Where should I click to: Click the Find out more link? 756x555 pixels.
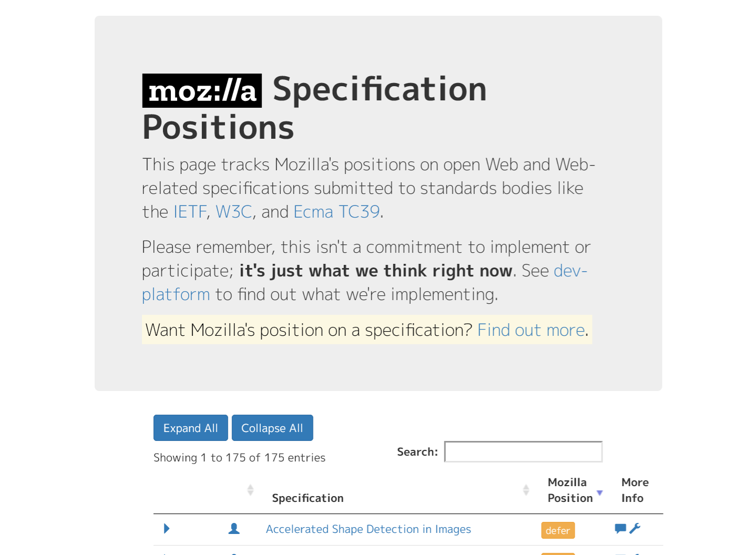(x=531, y=330)
